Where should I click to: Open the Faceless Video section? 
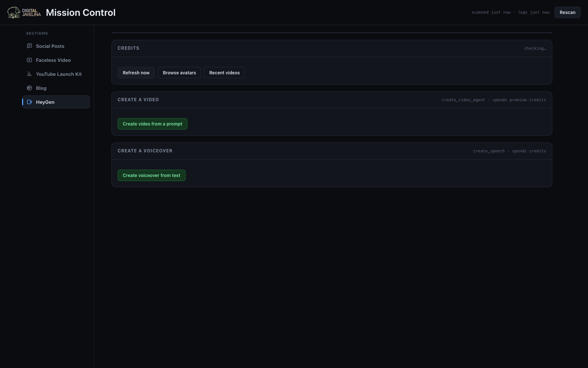[56, 60]
